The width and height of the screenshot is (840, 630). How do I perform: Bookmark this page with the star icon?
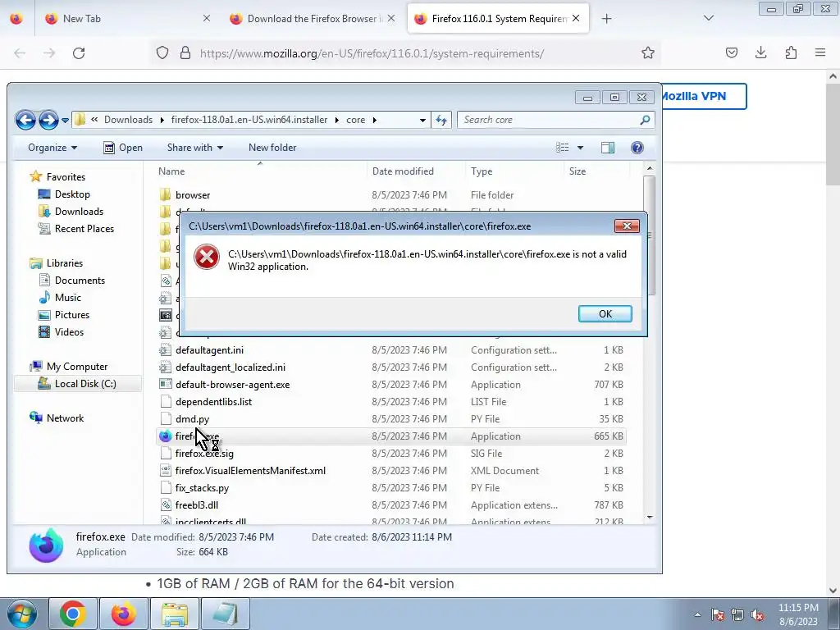click(x=648, y=52)
